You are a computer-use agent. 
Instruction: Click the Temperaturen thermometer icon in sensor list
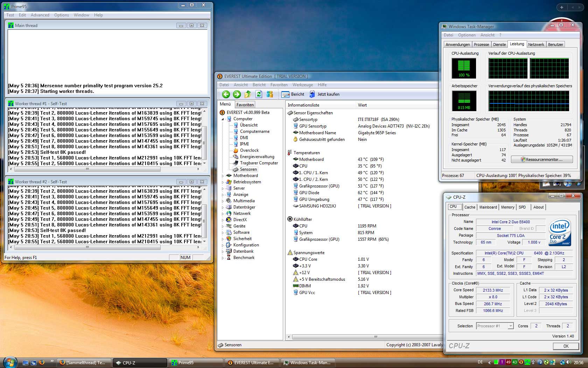pos(290,153)
